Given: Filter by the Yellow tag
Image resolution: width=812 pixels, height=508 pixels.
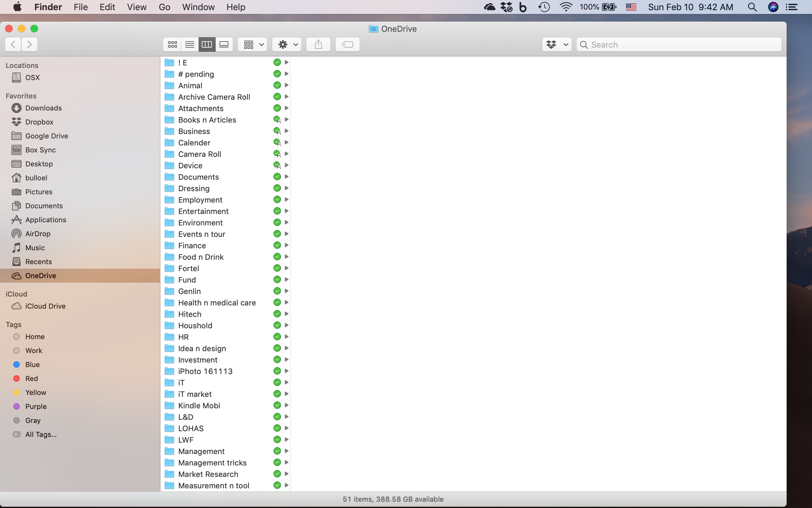Looking at the screenshot, I should (x=80, y=392).
